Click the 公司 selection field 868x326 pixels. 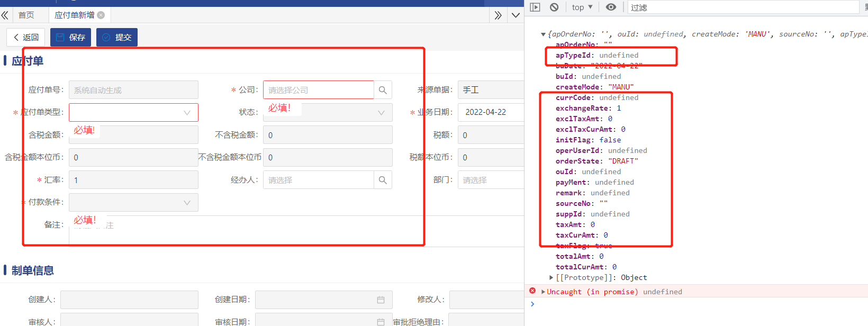click(x=319, y=90)
